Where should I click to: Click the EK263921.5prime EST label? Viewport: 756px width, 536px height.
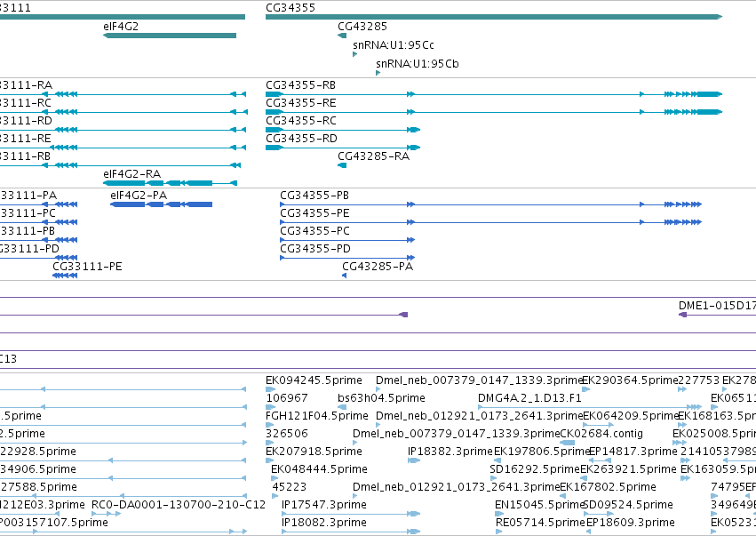point(628,469)
